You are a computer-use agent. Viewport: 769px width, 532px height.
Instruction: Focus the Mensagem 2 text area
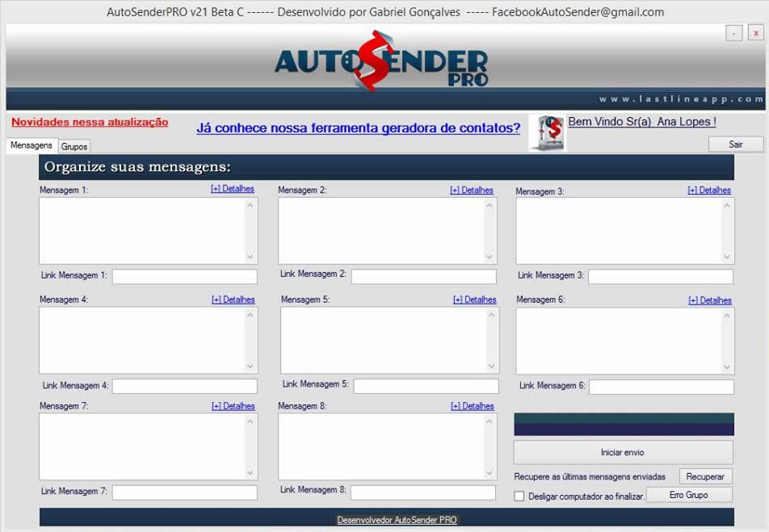[388, 230]
